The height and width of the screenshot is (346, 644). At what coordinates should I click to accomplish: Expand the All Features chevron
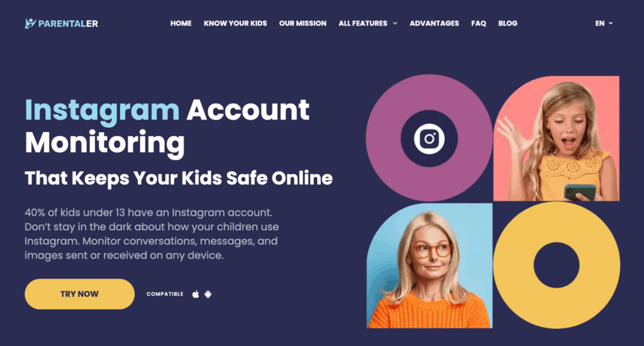[395, 23]
